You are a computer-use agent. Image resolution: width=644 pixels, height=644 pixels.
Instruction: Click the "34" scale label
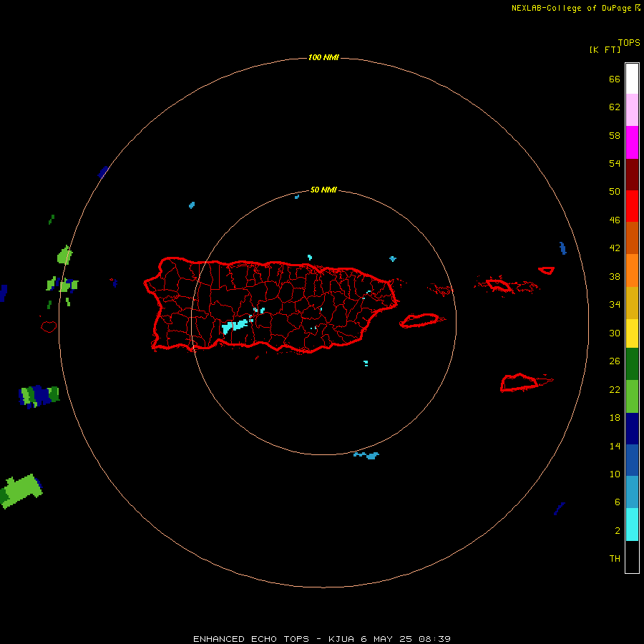click(615, 304)
